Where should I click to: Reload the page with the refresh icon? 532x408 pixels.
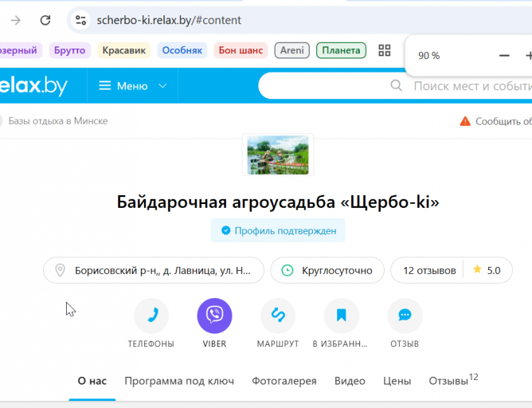click(45, 21)
